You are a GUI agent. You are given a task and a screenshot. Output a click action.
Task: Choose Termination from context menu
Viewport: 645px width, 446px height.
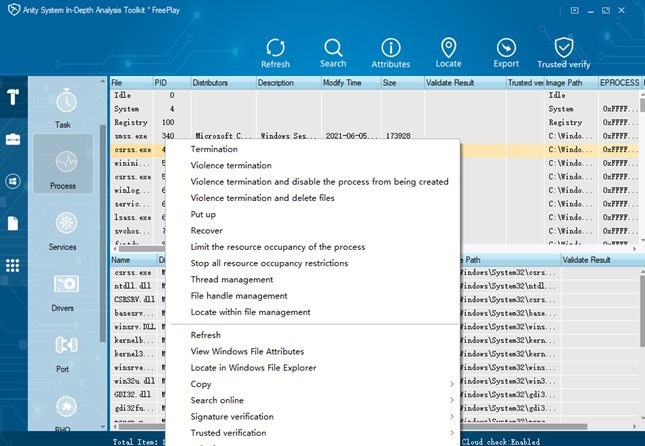click(214, 149)
